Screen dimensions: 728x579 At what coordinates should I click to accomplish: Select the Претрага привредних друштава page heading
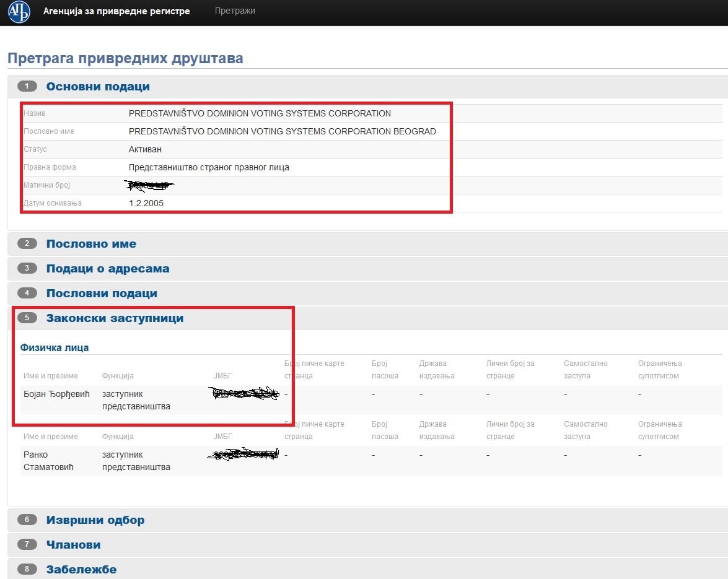point(125,58)
